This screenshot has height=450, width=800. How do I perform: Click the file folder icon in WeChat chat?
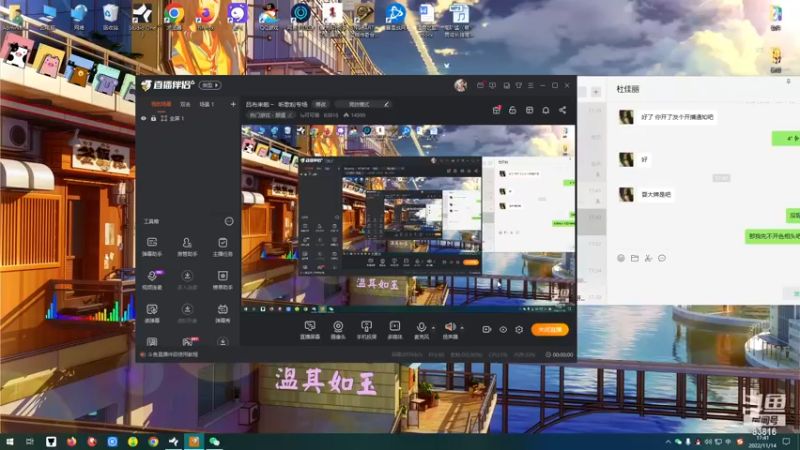[x=635, y=258]
